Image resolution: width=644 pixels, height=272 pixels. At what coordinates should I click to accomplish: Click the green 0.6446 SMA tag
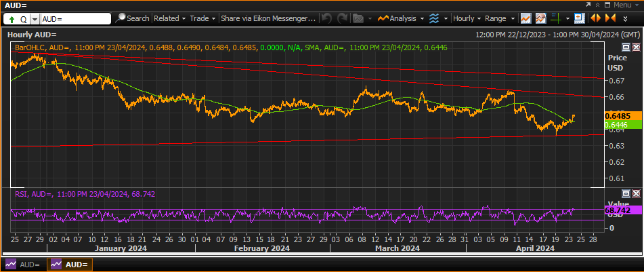pyautogui.click(x=624, y=124)
